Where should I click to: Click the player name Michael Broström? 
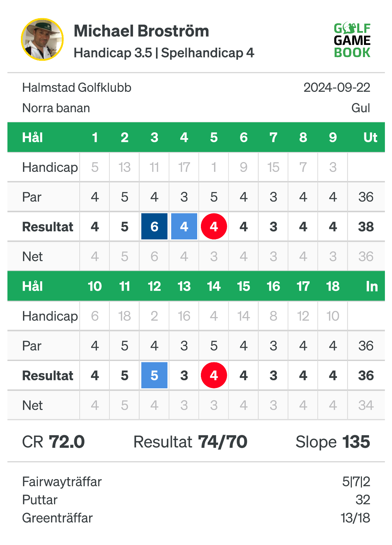point(141,31)
